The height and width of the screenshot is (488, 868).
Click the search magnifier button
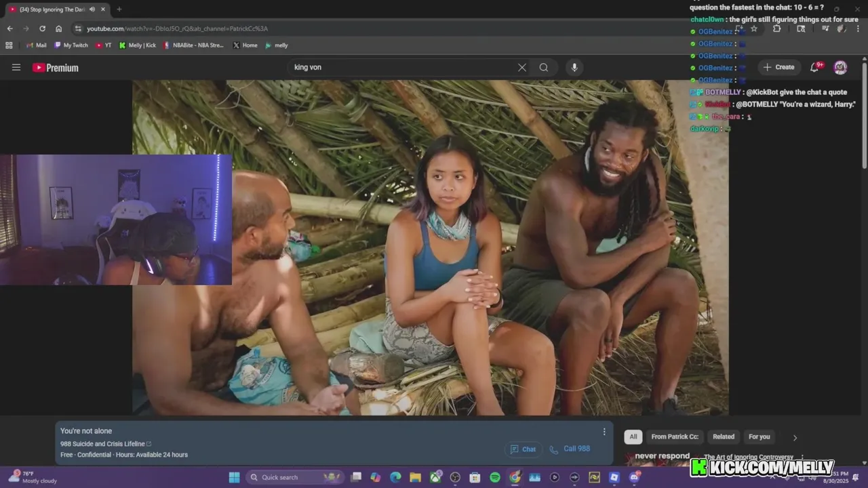pos(544,67)
